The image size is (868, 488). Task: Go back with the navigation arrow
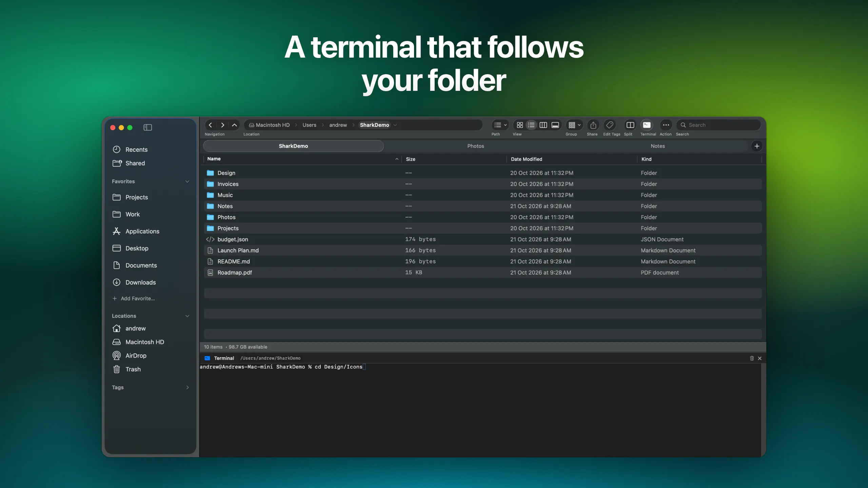210,125
